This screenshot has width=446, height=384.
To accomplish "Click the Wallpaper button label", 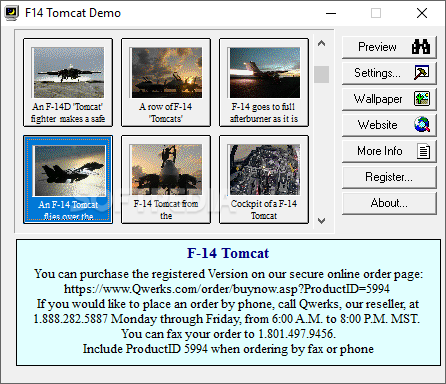I will 378,99.
